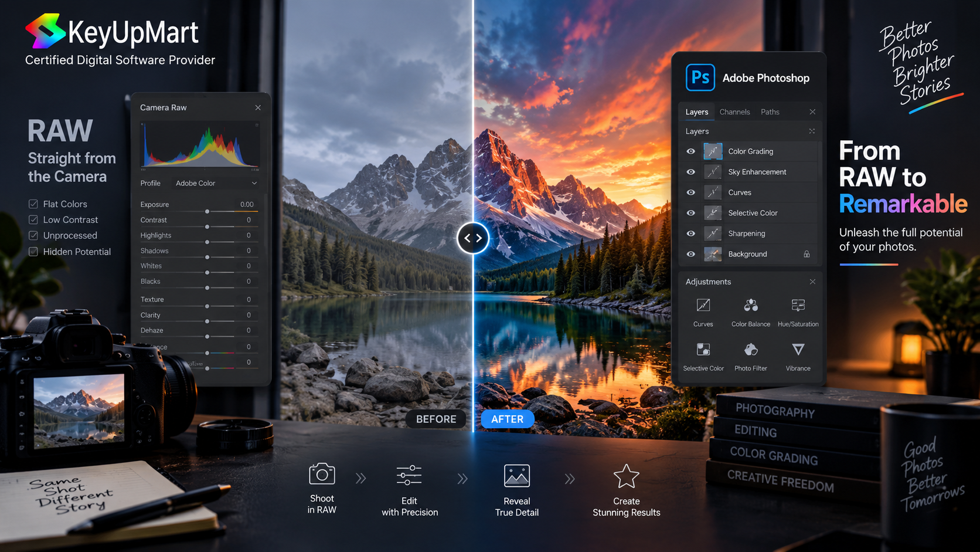The image size is (980, 552).
Task: Click the Whites slider handle
Action: click(x=207, y=272)
